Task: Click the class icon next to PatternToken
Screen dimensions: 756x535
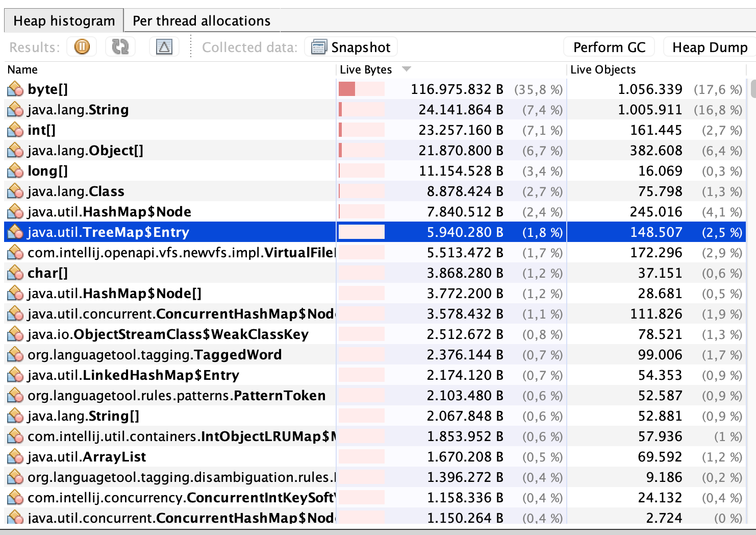Action: 15,396
